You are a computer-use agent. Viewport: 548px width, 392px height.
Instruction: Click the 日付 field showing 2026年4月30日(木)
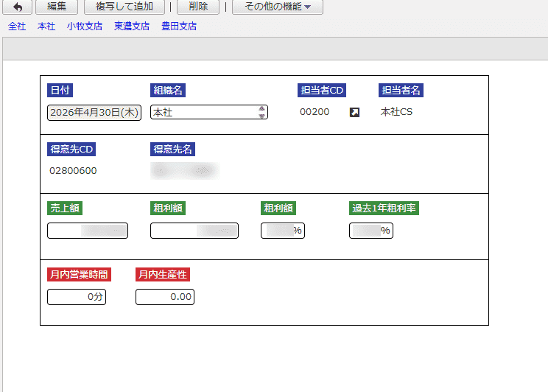(x=94, y=113)
